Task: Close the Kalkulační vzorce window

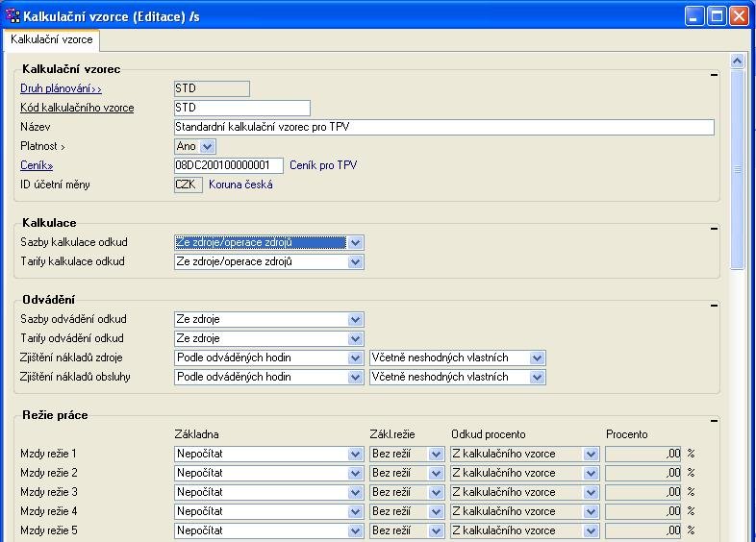Action: click(739, 16)
